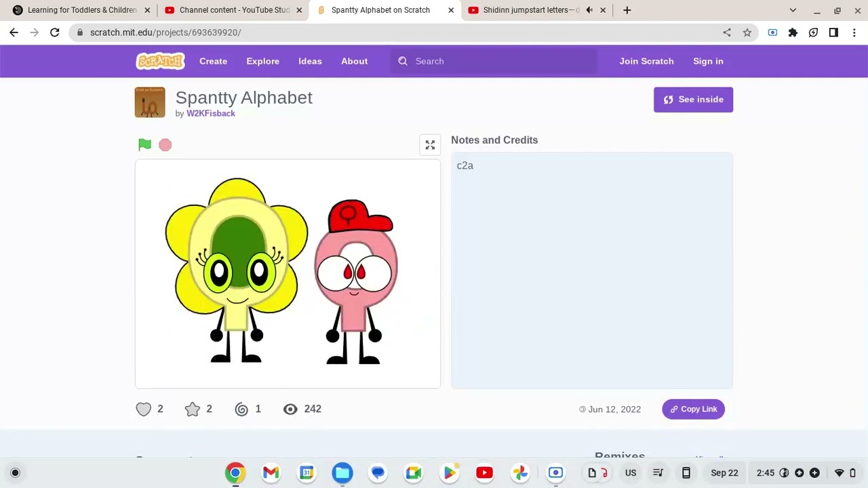Open Gmail from the shelf
868x488 pixels.
point(271,473)
